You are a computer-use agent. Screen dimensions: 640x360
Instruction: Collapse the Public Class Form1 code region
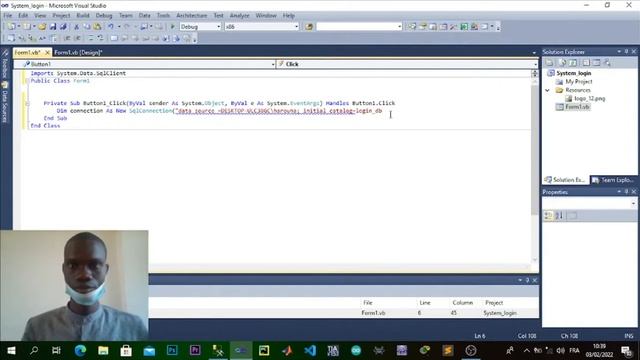pos(27,81)
